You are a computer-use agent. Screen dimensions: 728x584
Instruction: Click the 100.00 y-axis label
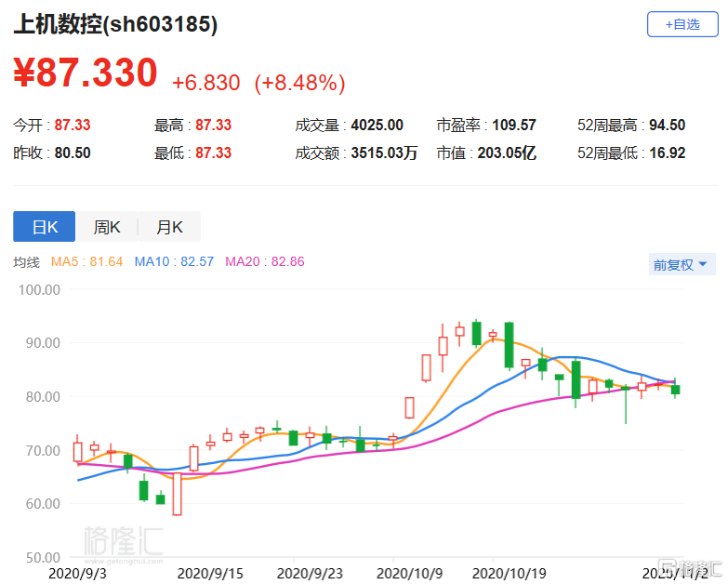39,290
